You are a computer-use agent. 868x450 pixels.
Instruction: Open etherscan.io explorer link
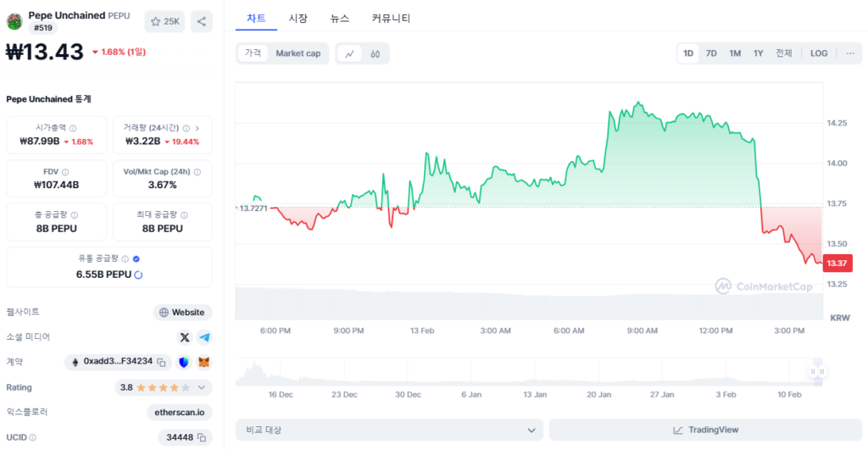180,413
